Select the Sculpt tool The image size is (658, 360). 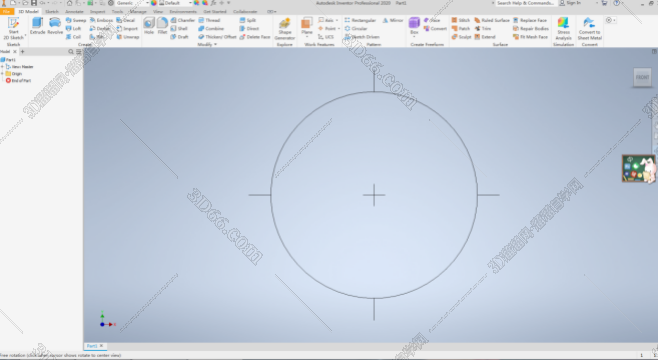(x=461, y=37)
